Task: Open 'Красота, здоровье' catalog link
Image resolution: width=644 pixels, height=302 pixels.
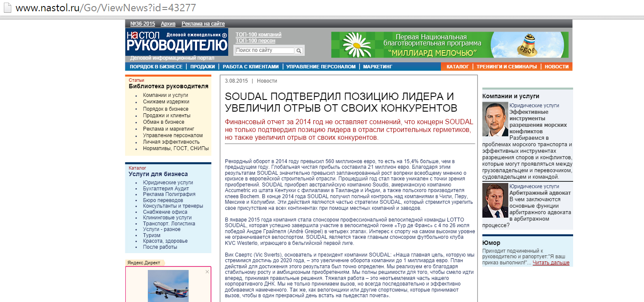Action: (x=165, y=241)
